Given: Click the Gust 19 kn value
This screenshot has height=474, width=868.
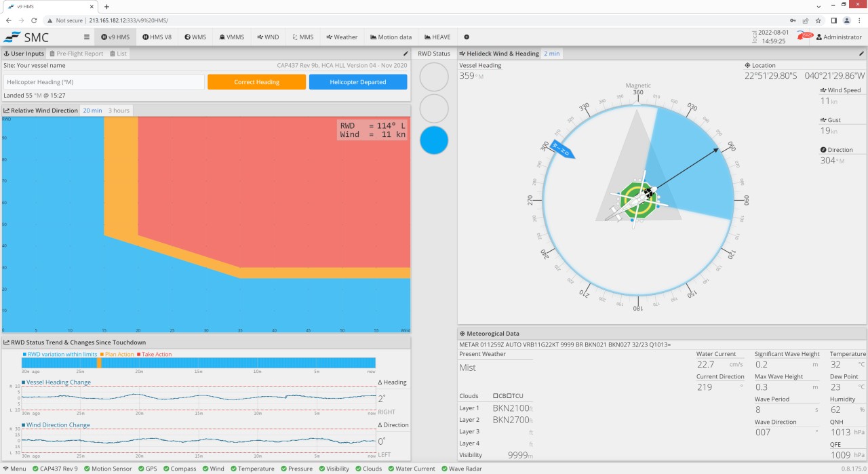Looking at the screenshot, I should click(829, 130).
